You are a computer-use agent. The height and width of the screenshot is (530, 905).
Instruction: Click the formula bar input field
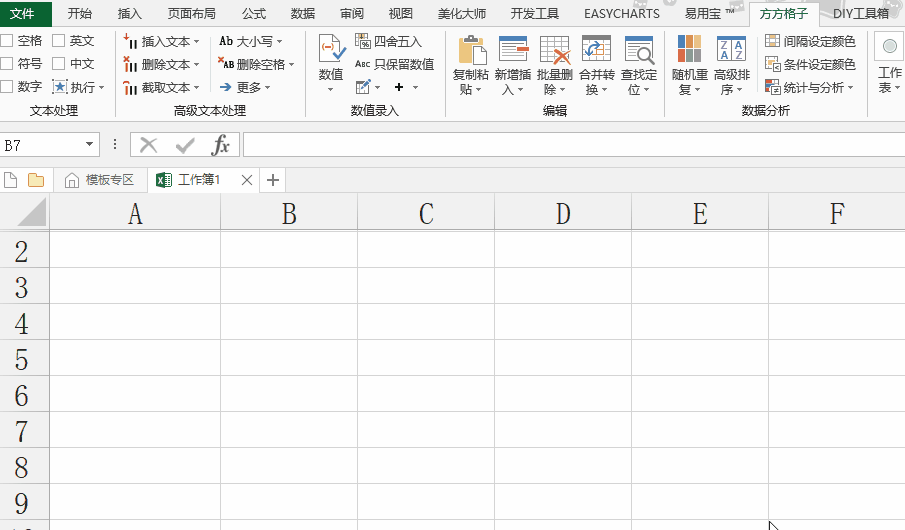574,145
